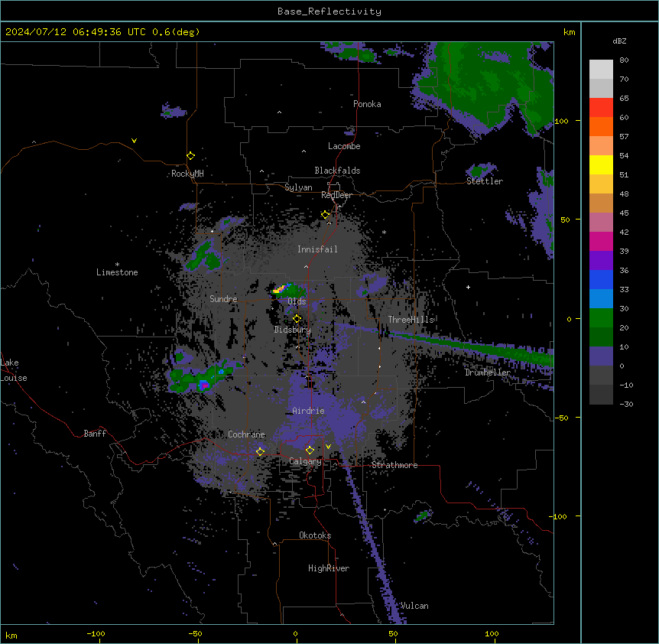This screenshot has width=659, height=644.
Task: Click the red swatch in the dBZ legend
Action: 601,107
